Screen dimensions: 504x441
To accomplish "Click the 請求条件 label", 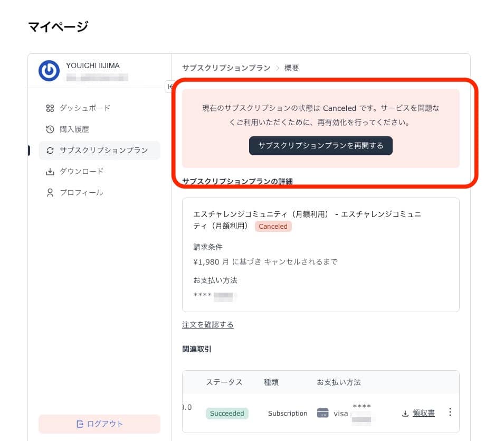I will (207, 247).
